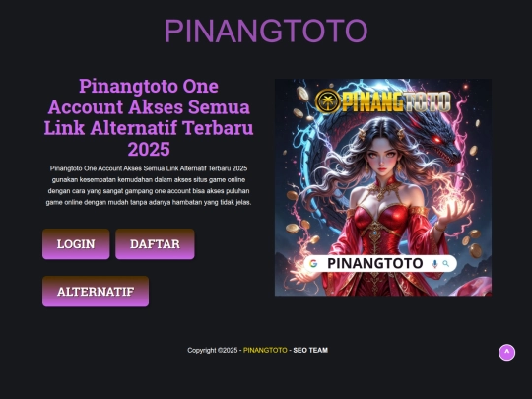Click the woman's face in the banner
Viewport: 532px width, 399px height.
click(381, 155)
